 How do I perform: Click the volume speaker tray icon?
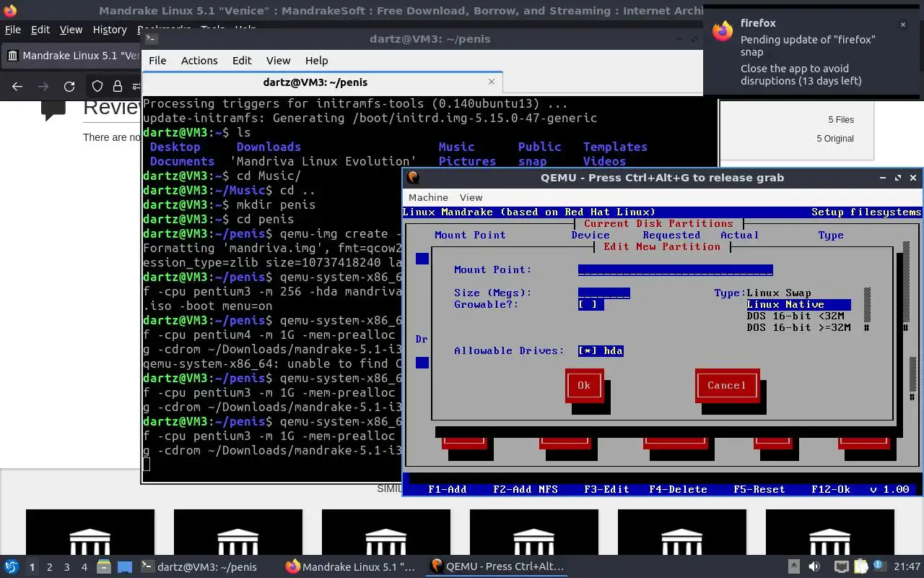pos(814,567)
